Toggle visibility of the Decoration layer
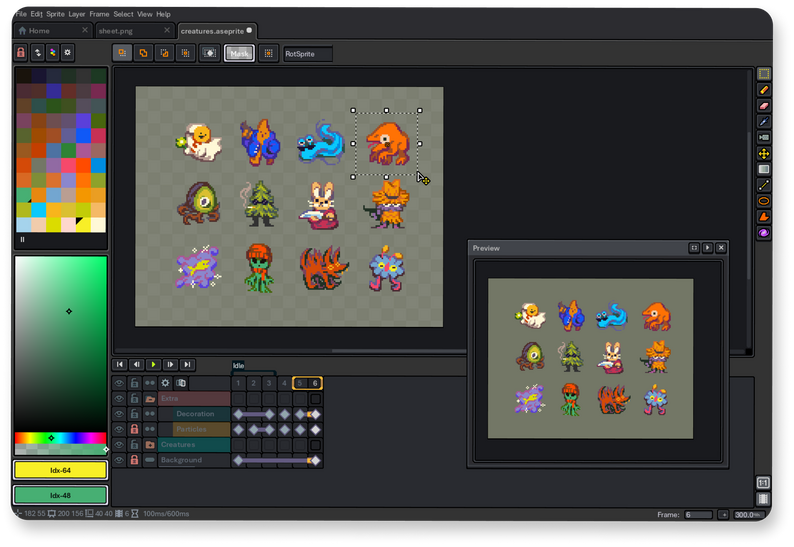The width and height of the screenshot is (794, 547). click(119, 414)
